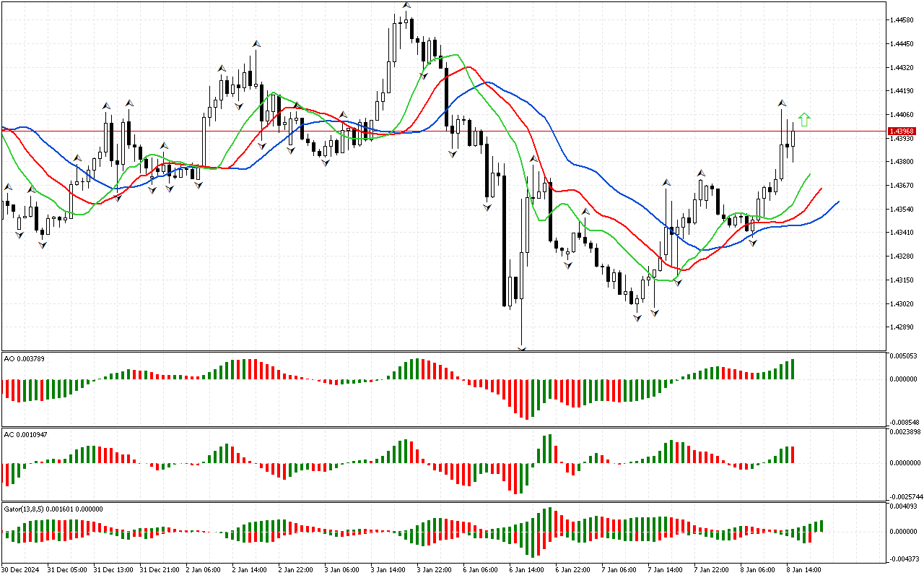Click the green up arrow signal marker
The image size is (924, 578).
pos(804,120)
